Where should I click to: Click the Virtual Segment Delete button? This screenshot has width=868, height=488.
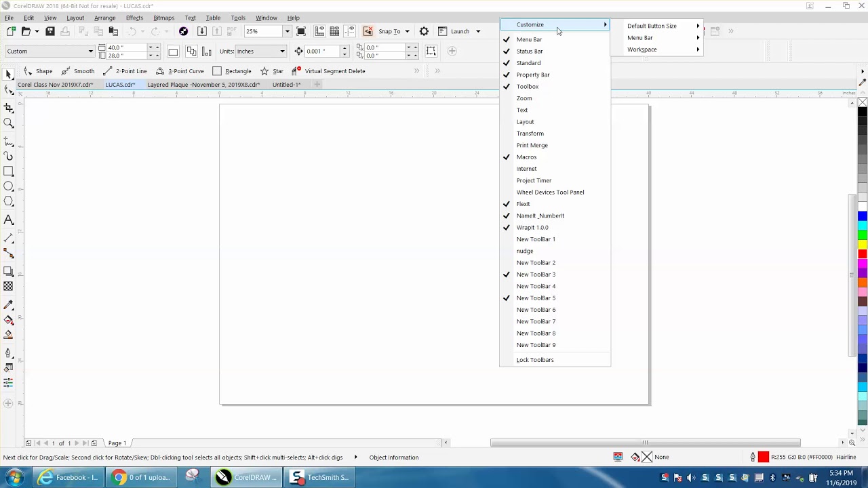click(x=328, y=71)
